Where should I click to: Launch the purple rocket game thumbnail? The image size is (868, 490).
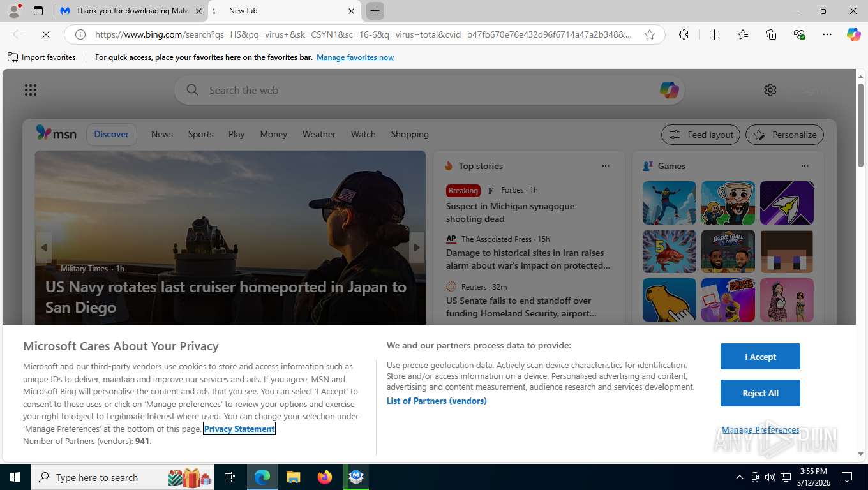pos(787,203)
